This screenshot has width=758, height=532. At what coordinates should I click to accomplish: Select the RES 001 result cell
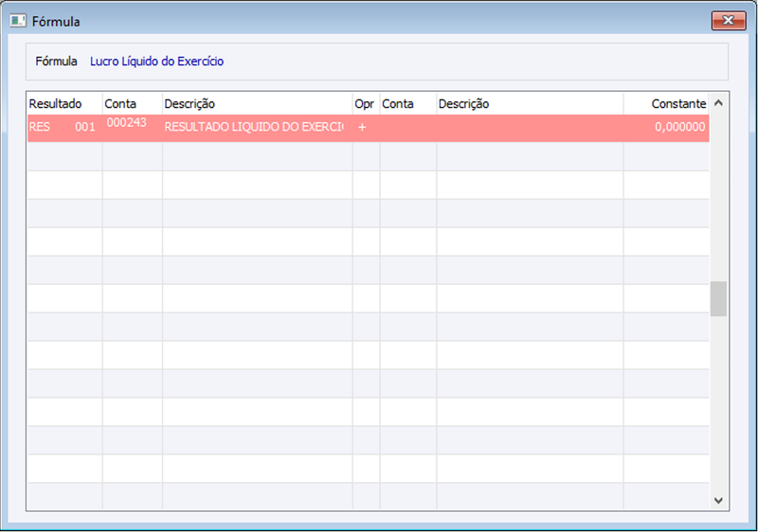point(64,128)
